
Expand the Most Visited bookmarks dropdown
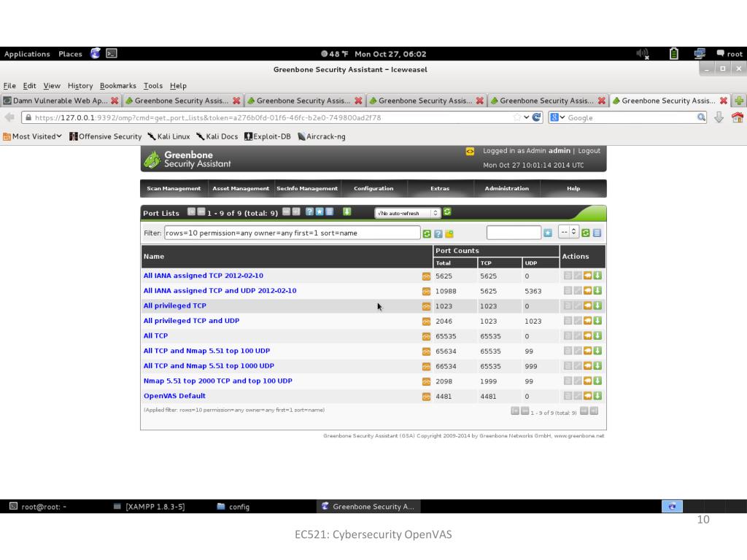click(33, 136)
